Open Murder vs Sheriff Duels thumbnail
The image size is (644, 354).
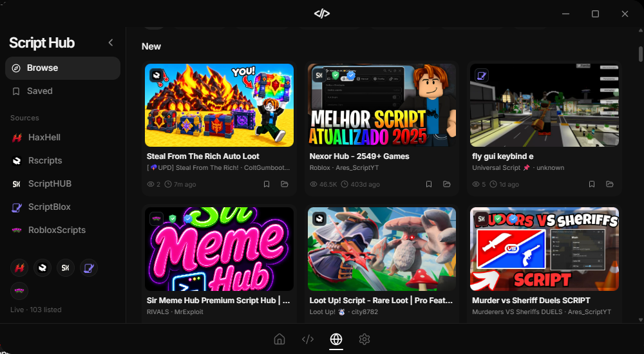point(545,249)
